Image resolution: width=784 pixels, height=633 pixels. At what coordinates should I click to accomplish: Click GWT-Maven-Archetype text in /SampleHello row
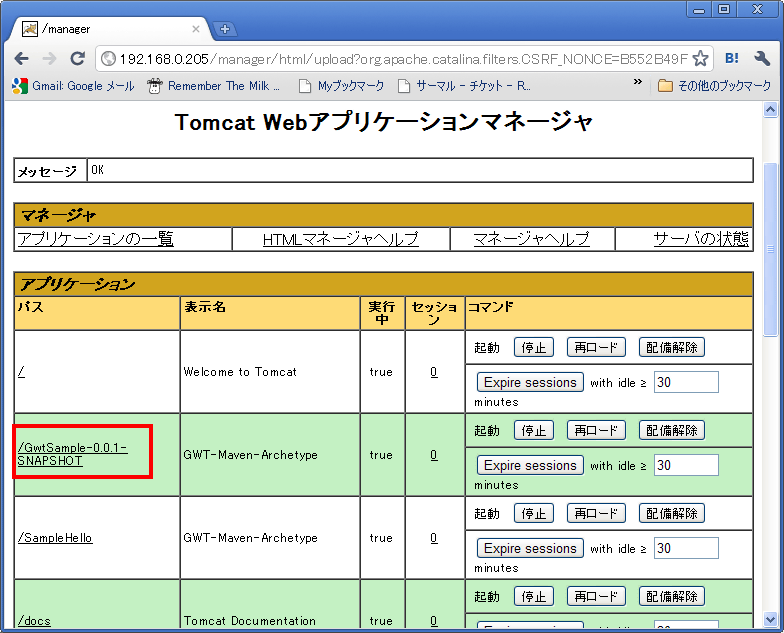(250, 538)
